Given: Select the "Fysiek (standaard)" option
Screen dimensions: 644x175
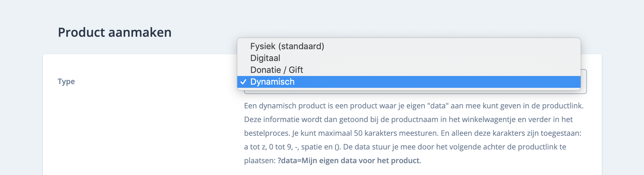Looking at the screenshot, I should (x=287, y=46).
